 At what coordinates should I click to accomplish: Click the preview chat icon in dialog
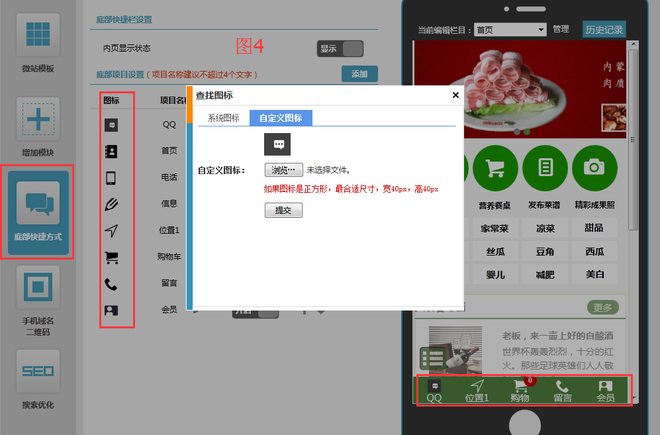click(x=277, y=144)
